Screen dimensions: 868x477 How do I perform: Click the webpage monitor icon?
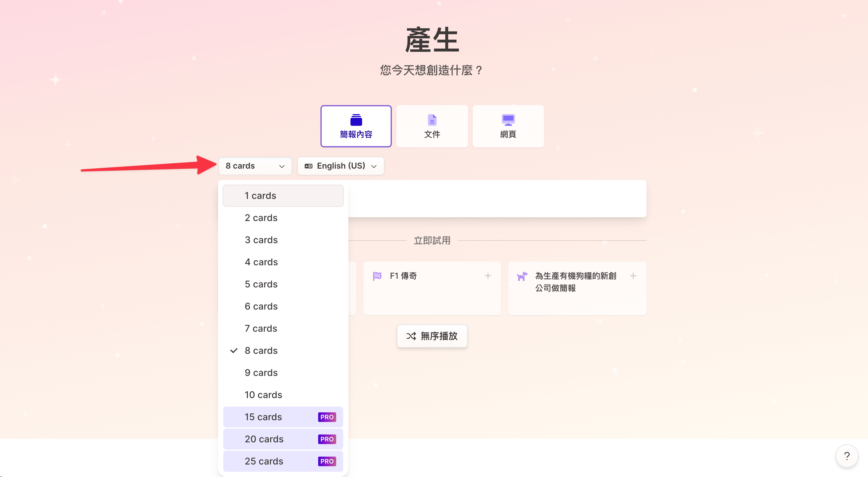pyautogui.click(x=508, y=120)
